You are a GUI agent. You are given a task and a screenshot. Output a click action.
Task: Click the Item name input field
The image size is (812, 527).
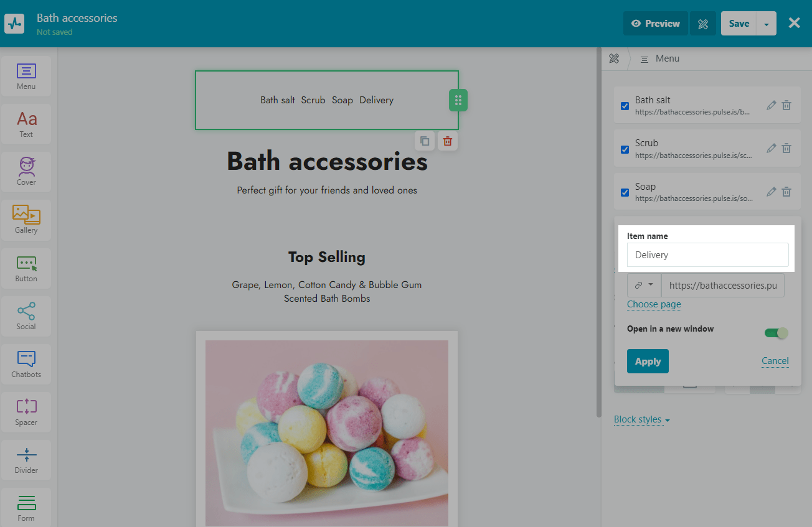(x=708, y=254)
